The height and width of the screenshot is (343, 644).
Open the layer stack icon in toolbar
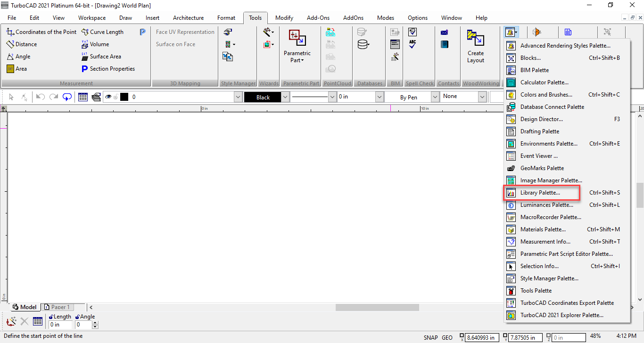coord(96,97)
